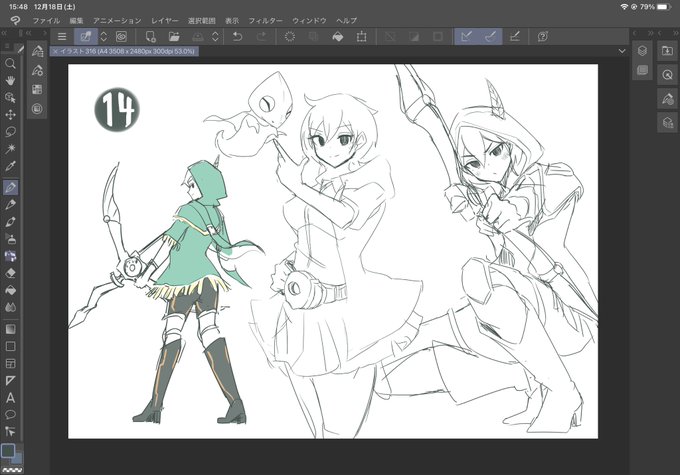Click the stepper arrows beside Save icon
680x475 pixels.
[x=216, y=36]
